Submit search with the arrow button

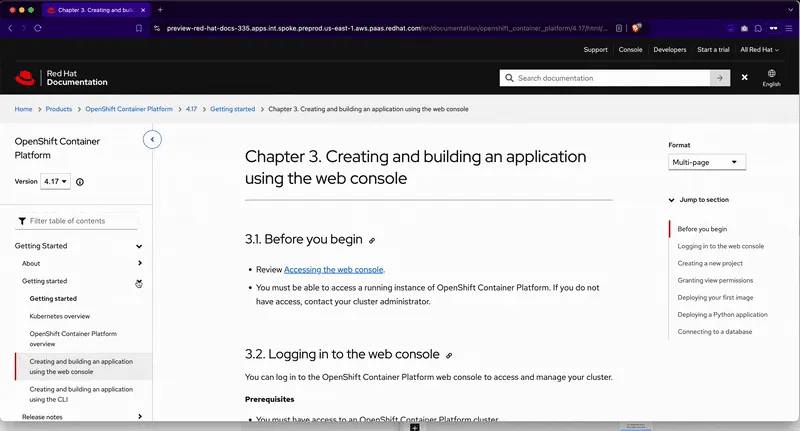click(x=720, y=78)
